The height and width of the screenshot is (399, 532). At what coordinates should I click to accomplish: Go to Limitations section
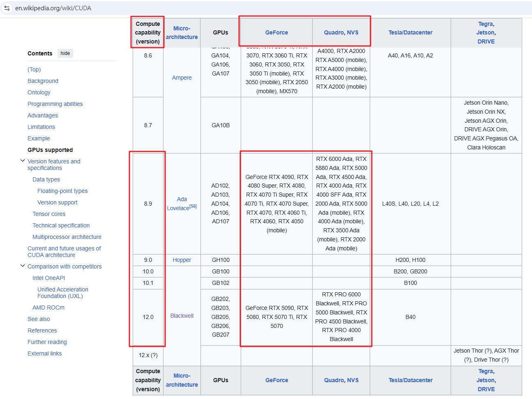[41, 127]
